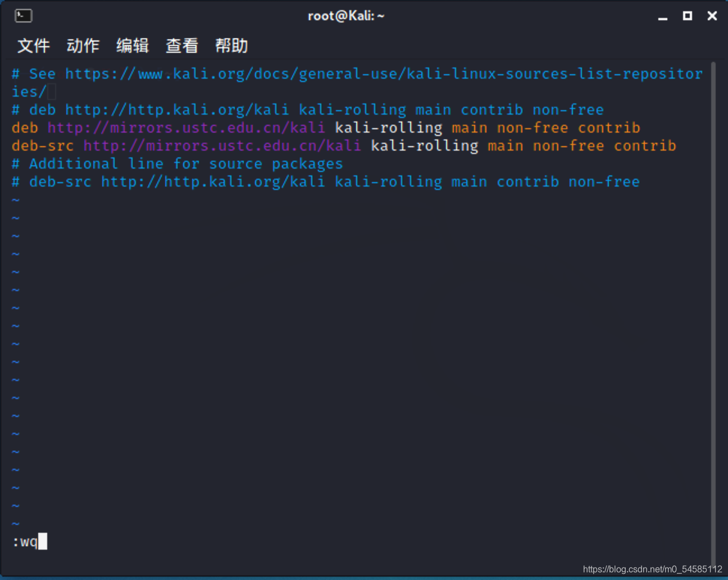The width and height of the screenshot is (728, 580).
Task: Open the 编辑 menu
Action: (x=133, y=46)
